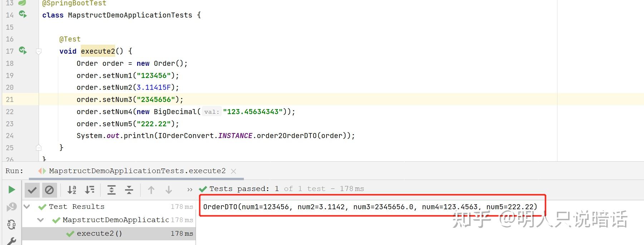Click run gutter icon beside class declaration

pos(23,14)
